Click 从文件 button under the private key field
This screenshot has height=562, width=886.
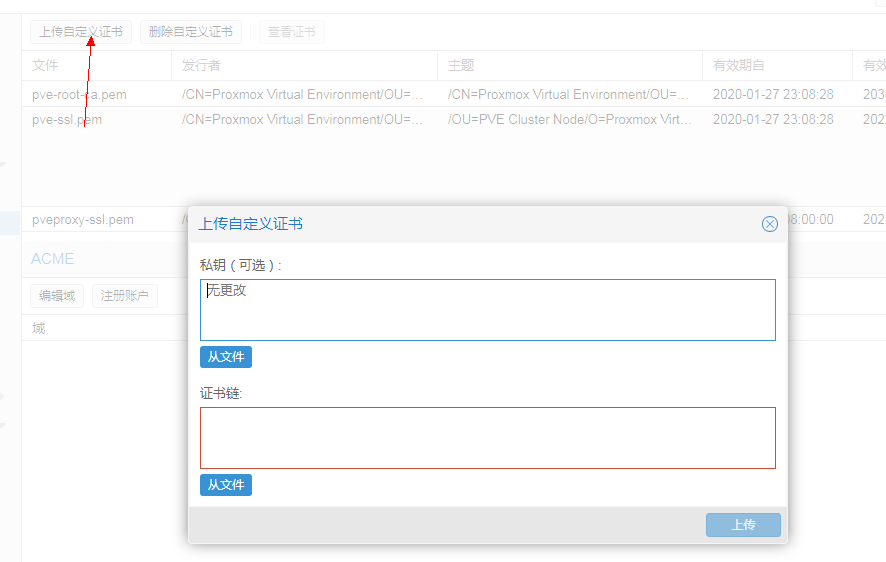point(225,357)
